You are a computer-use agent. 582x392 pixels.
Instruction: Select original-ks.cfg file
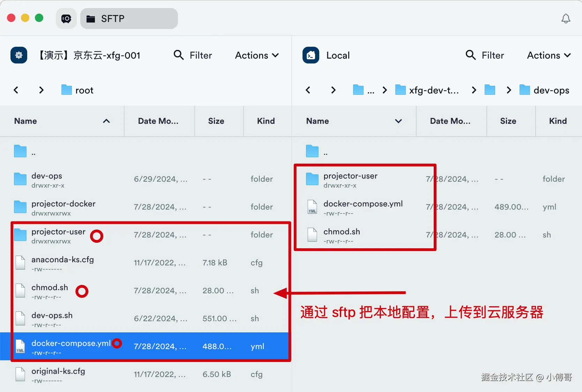tap(145, 374)
